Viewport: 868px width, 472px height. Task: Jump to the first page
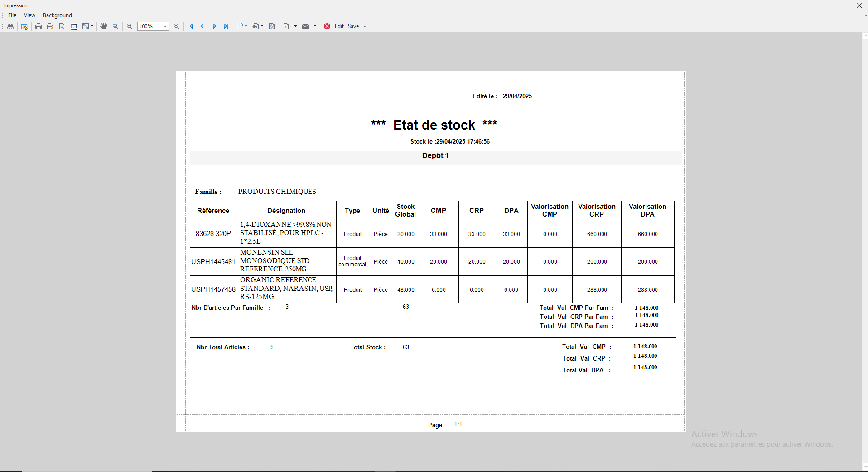coord(191,26)
